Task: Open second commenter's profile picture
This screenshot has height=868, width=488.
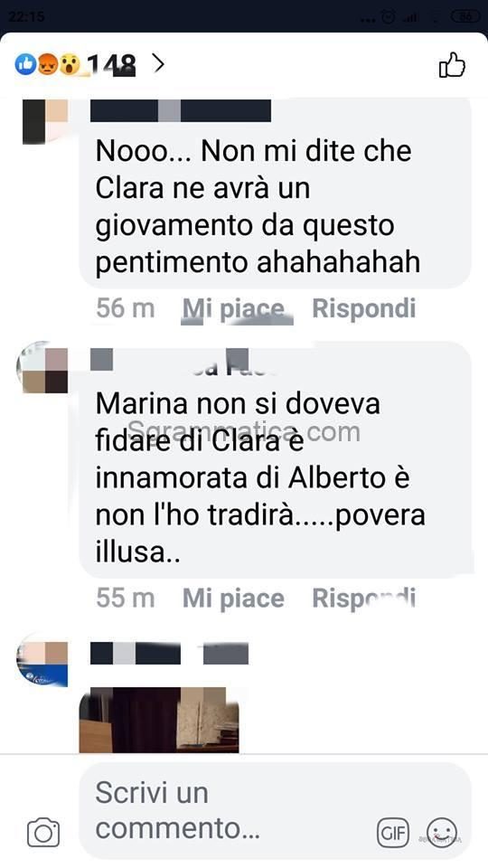Action: click(42, 368)
